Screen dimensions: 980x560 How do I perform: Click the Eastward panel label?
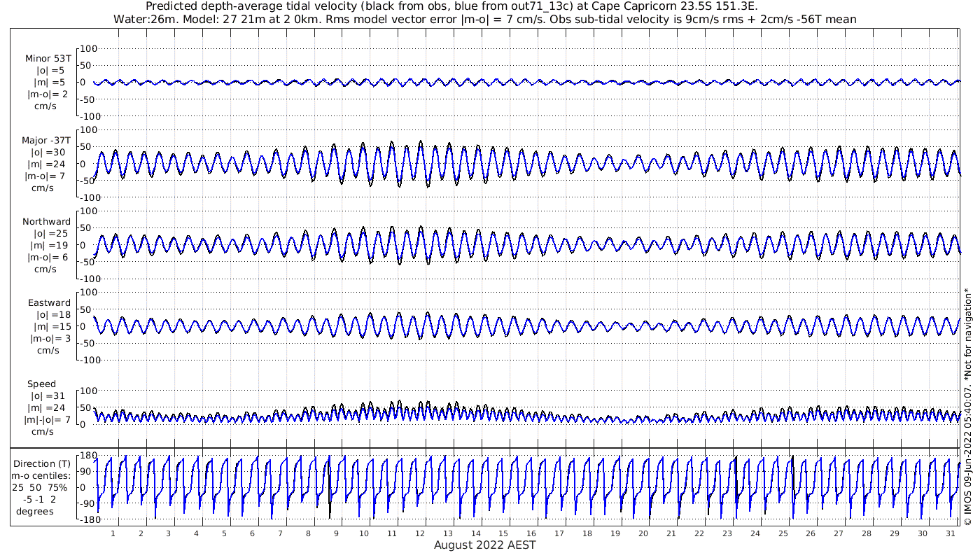49,303
